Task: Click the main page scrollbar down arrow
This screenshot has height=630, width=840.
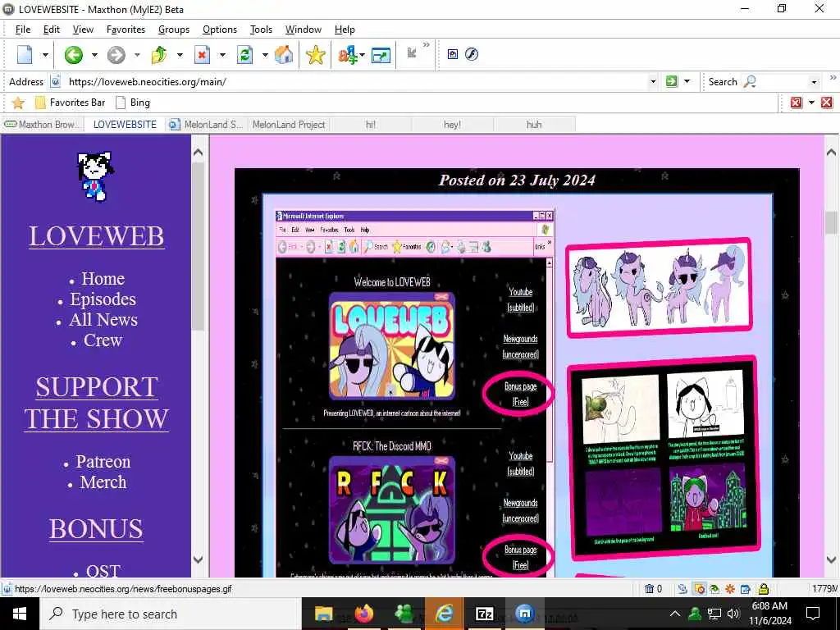Action: (x=832, y=559)
